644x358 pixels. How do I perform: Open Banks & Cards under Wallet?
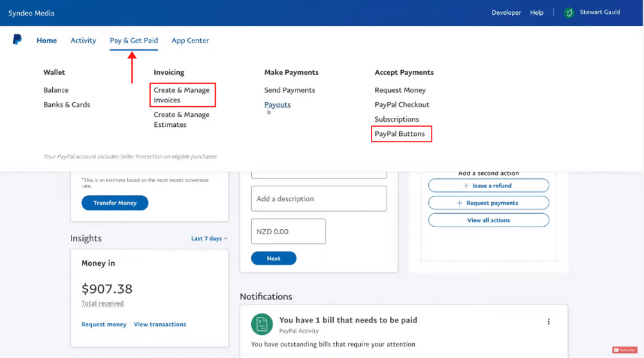66,104
